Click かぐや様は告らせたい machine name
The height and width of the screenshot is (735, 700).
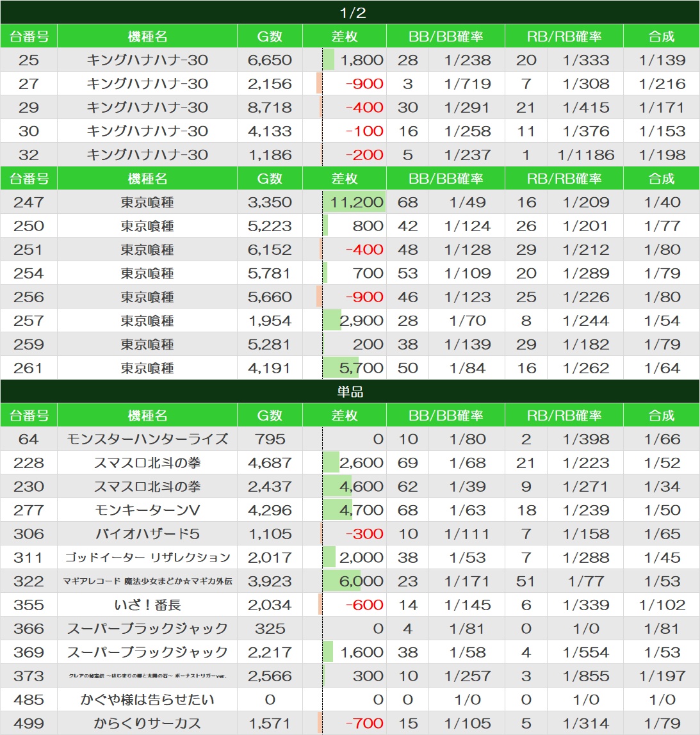147,699
